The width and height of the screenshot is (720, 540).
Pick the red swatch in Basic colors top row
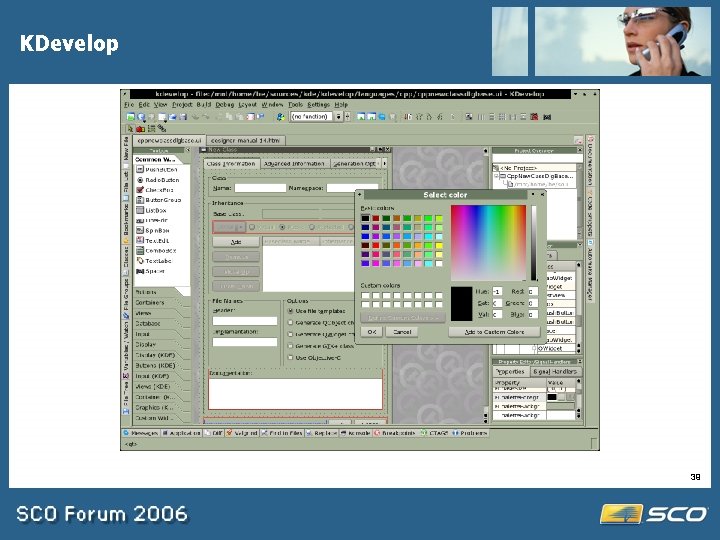point(376,218)
